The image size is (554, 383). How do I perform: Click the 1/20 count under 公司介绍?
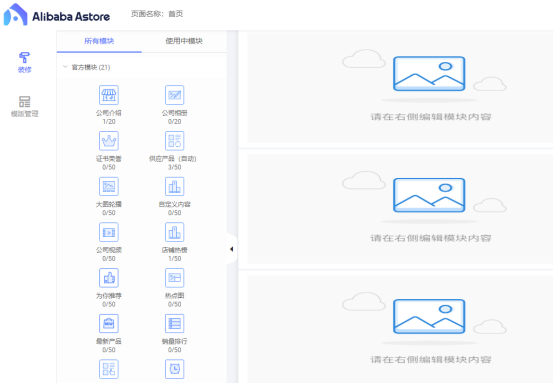[109, 122]
